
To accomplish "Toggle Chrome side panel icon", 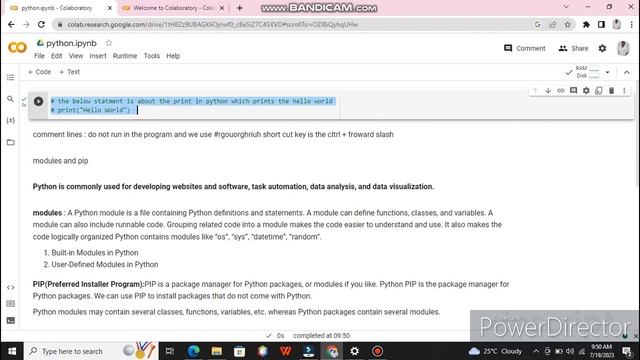I will pos(601,24).
